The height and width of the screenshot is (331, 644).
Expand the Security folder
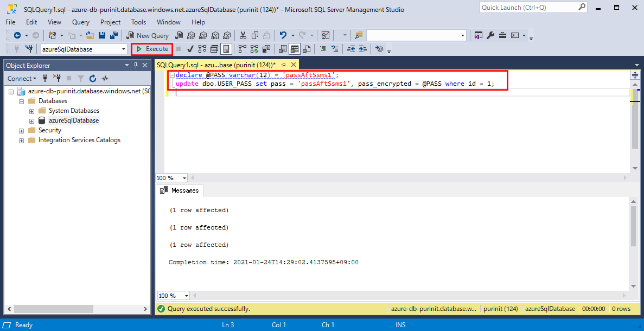tap(21, 131)
